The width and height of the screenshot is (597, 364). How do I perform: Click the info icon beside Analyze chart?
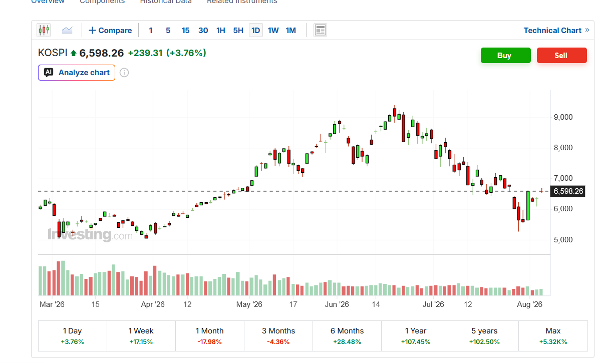124,73
